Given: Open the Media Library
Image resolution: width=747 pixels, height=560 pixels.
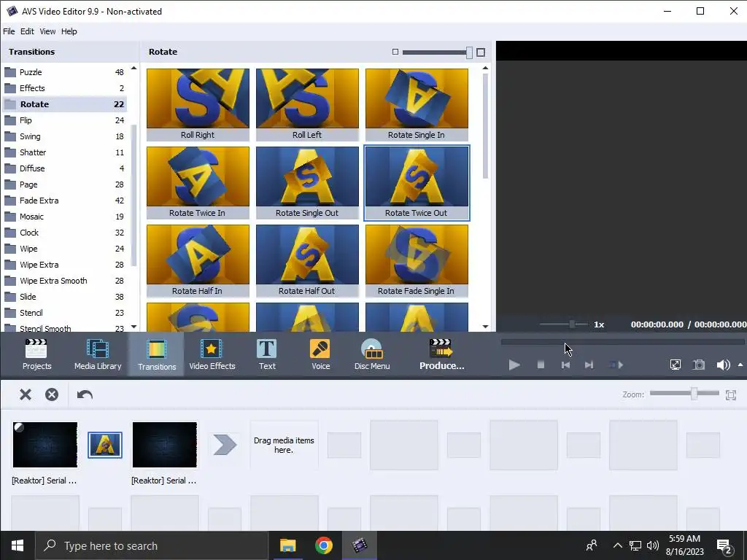Looking at the screenshot, I should [98, 354].
